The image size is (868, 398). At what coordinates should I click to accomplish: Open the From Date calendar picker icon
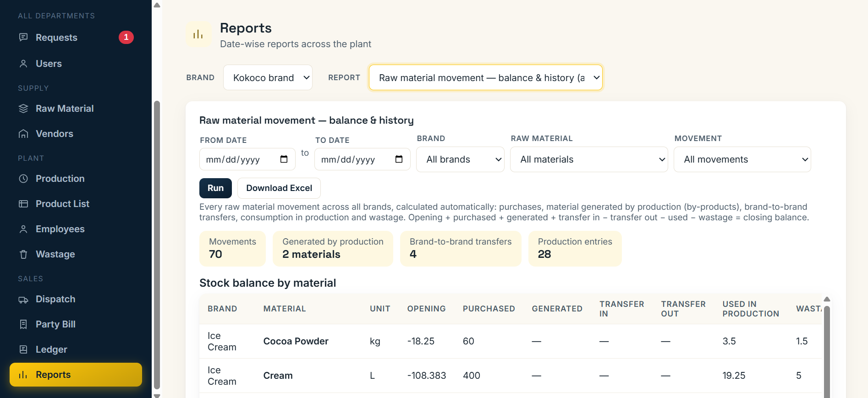pos(284,159)
